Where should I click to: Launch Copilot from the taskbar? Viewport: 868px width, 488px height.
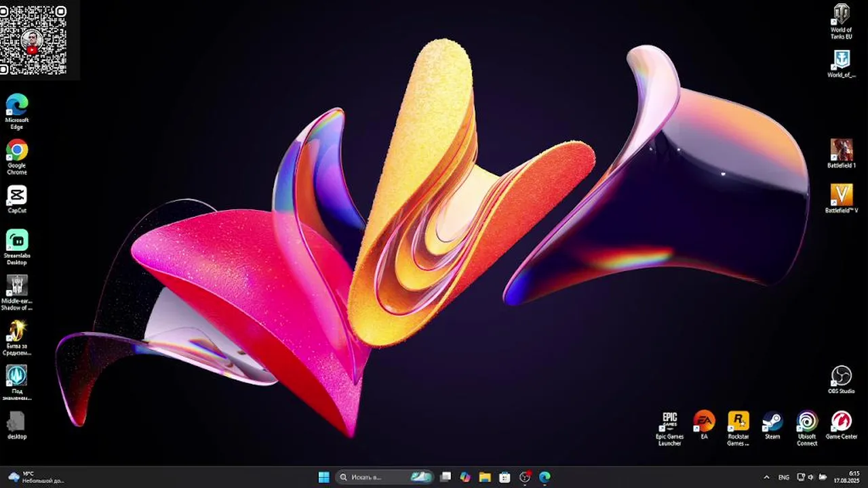[x=465, y=477]
